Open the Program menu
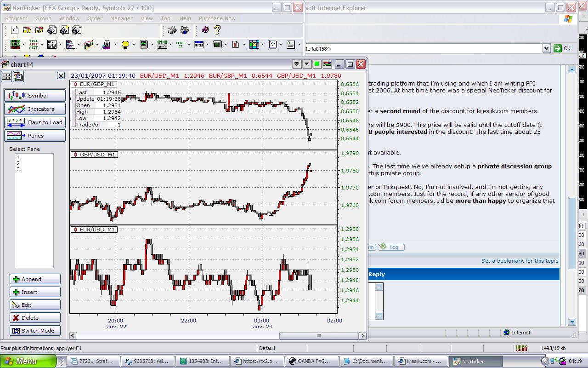The height and width of the screenshot is (368, 588). (x=16, y=18)
